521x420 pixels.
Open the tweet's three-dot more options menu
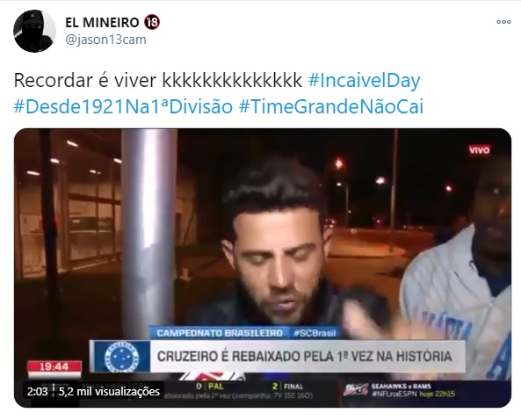click(503, 22)
